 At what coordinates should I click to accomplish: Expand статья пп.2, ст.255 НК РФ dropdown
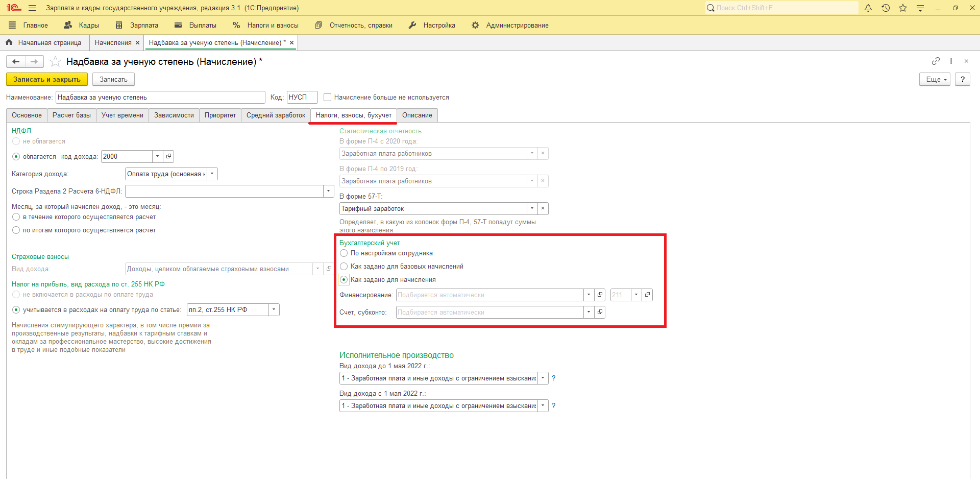click(274, 309)
